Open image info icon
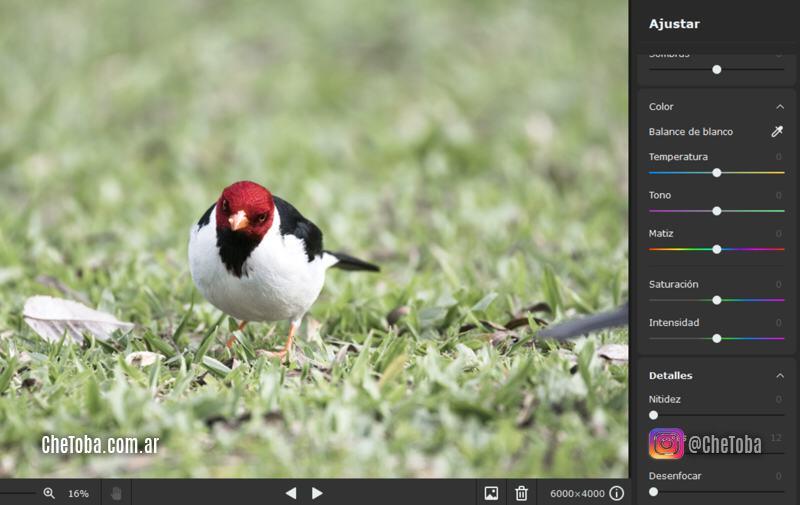 point(617,493)
